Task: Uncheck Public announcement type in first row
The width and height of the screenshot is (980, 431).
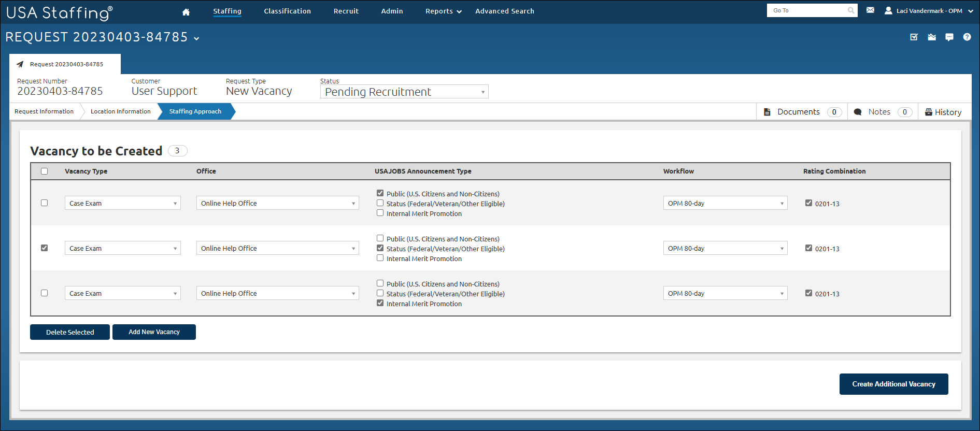Action: (380, 193)
